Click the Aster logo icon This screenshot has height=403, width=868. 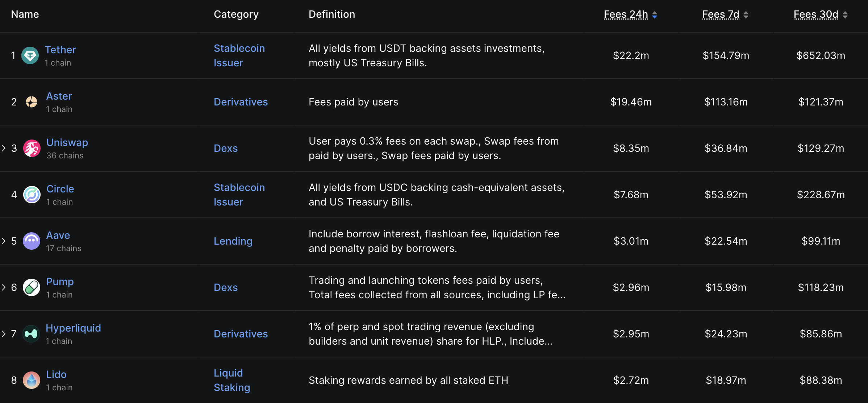[32, 102]
